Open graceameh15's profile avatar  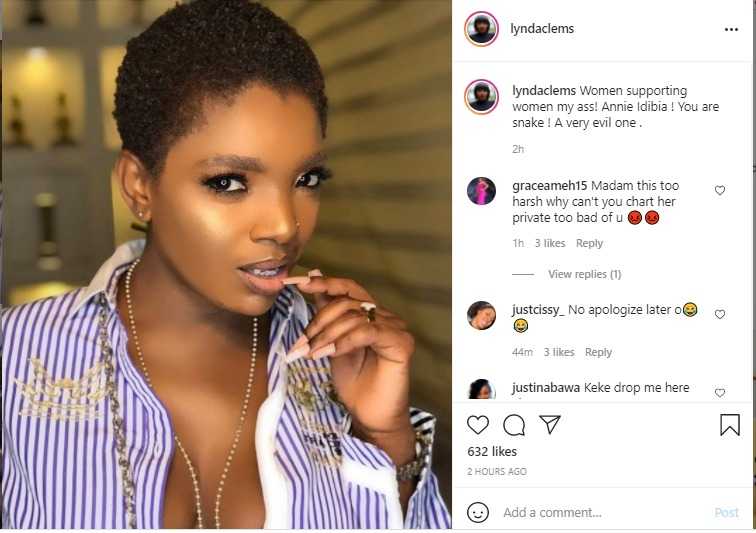481,191
